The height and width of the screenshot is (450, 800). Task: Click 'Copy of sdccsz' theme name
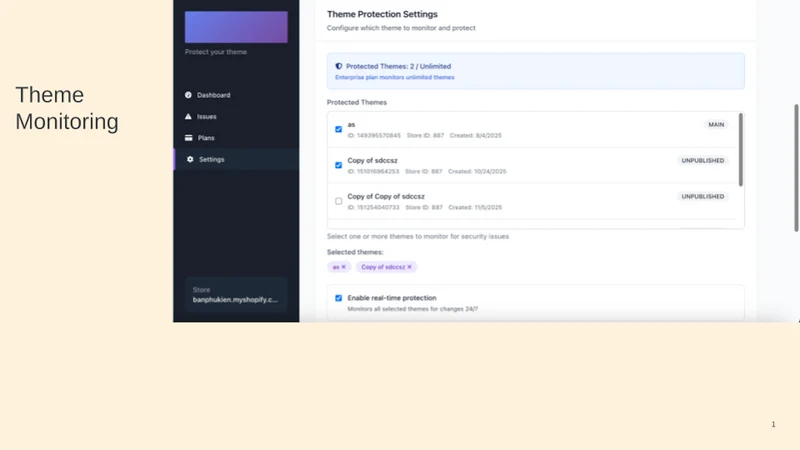click(372, 160)
